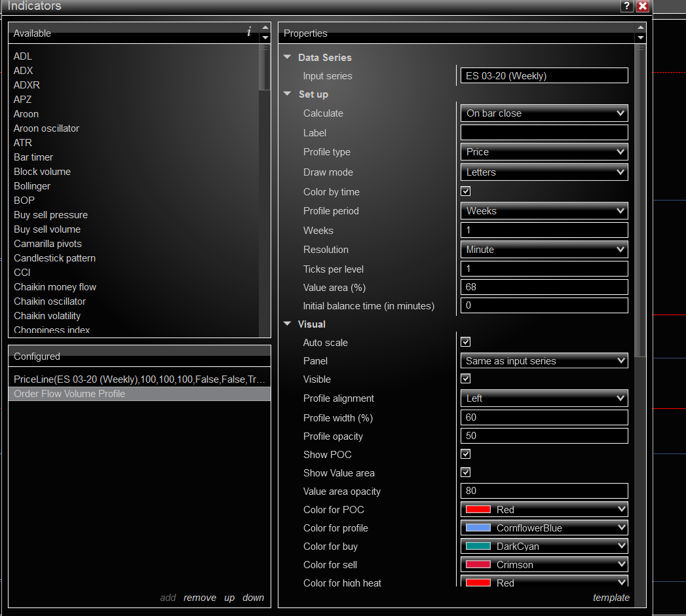
Task: Open the Profile type dropdown
Action: point(544,152)
